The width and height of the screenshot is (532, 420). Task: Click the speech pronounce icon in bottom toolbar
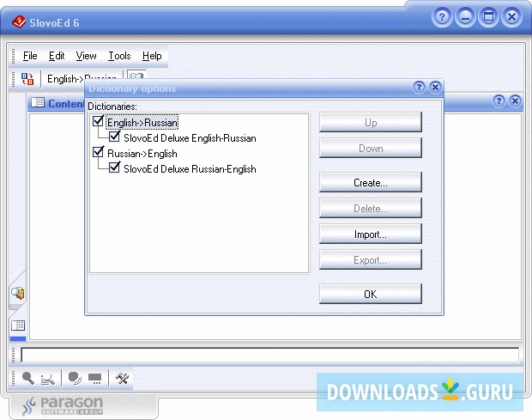point(75,378)
